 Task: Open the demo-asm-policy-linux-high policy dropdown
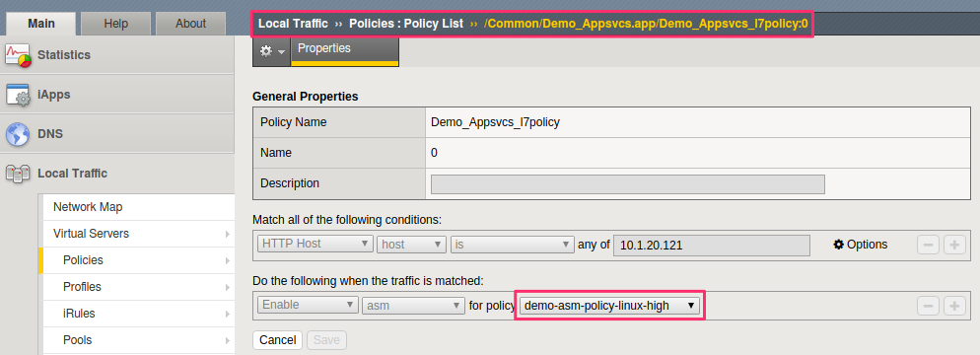[x=609, y=306]
